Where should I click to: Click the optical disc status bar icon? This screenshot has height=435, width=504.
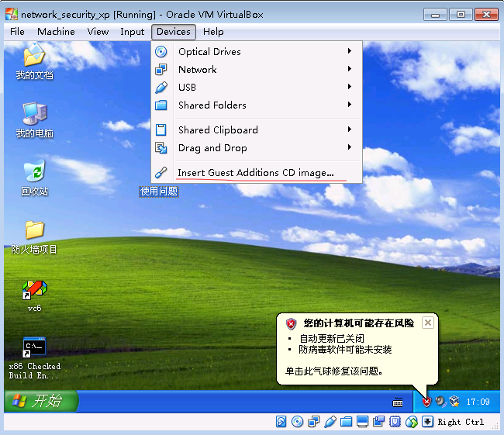point(297,422)
